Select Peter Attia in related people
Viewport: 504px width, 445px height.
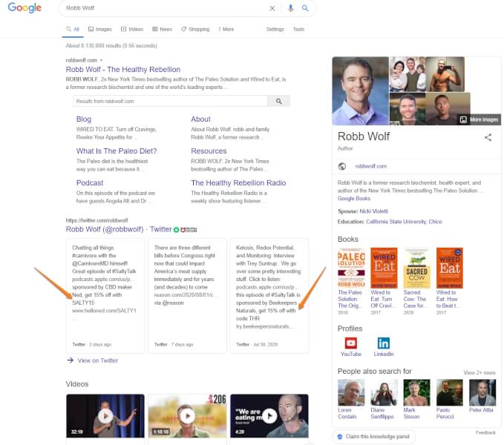click(x=482, y=396)
